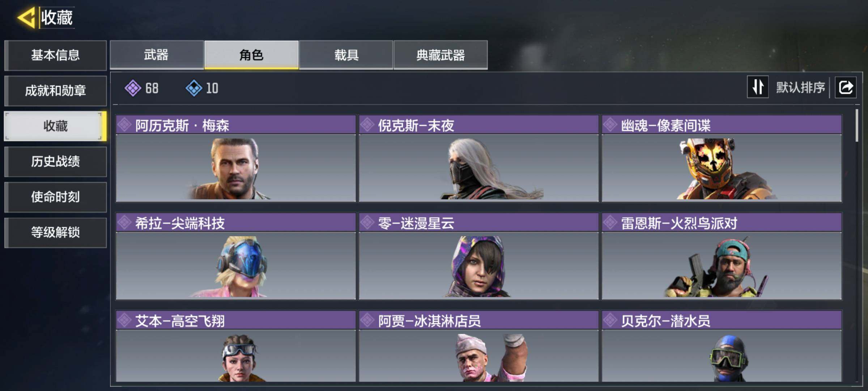The width and height of the screenshot is (868, 391).
Task: Switch to the 武器 tab
Action: click(x=156, y=55)
